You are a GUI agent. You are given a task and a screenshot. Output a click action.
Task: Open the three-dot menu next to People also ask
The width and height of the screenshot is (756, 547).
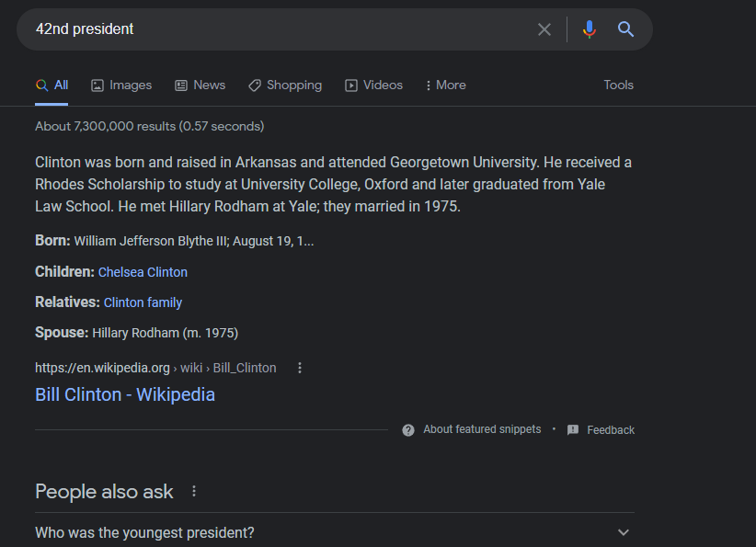coord(194,491)
